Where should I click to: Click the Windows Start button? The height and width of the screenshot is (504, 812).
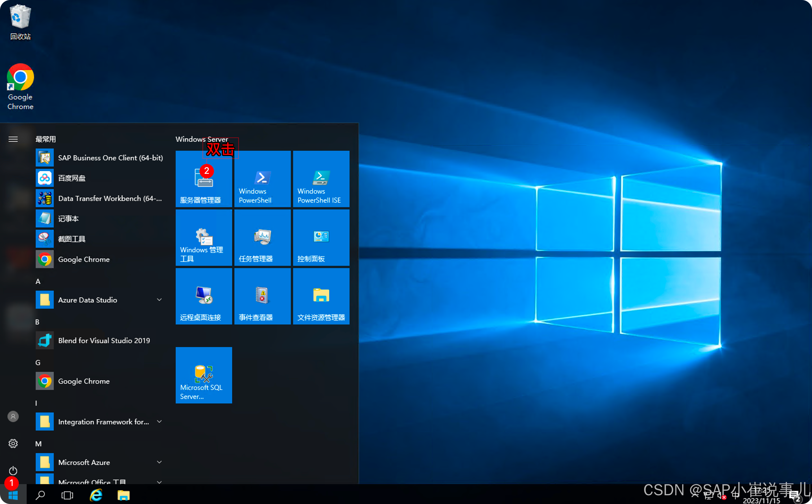point(13,495)
